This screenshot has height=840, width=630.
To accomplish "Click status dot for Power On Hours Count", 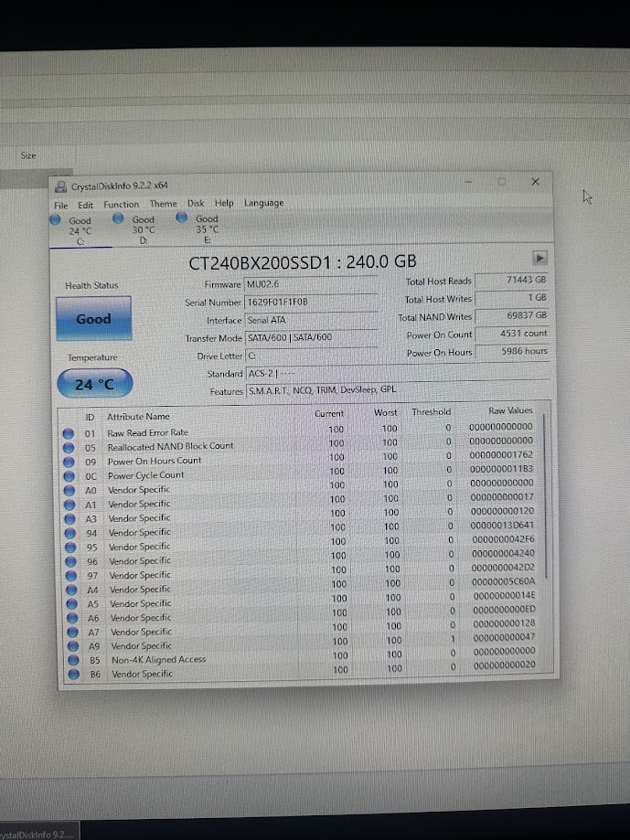I will coord(69,462).
